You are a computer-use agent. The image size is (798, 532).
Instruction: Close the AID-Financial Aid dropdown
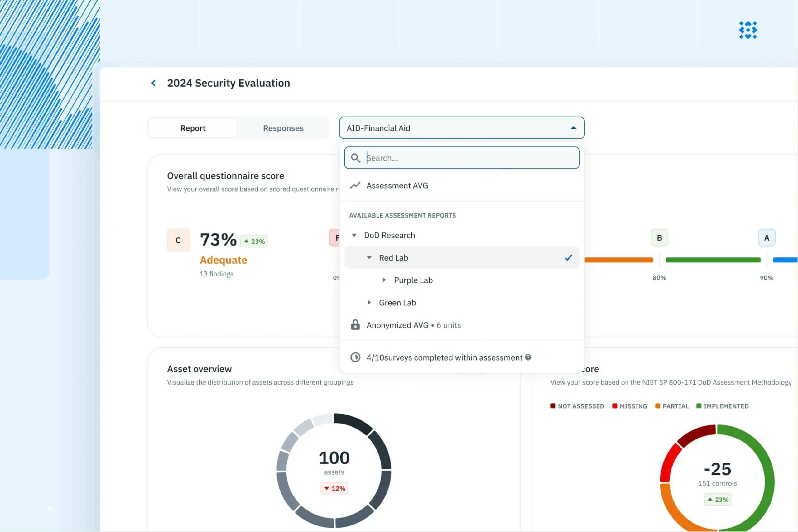point(573,128)
